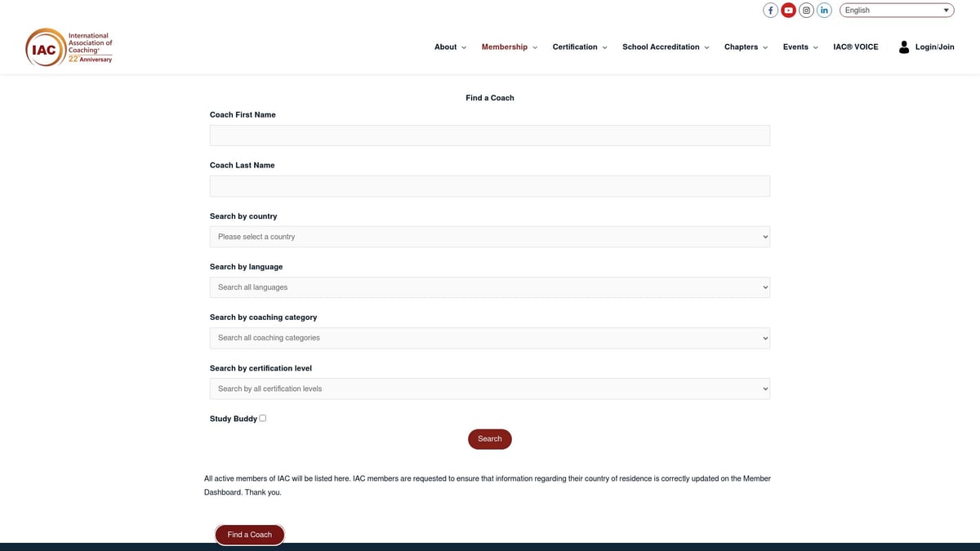The height and width of the screenshot is (551, 980).
Task: Click the Find a Coach button
Action: tap(249, 535)
